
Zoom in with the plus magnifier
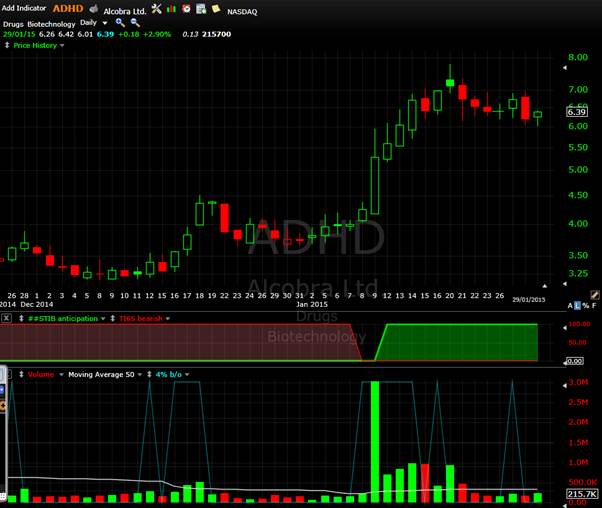(x=120, y=23)
